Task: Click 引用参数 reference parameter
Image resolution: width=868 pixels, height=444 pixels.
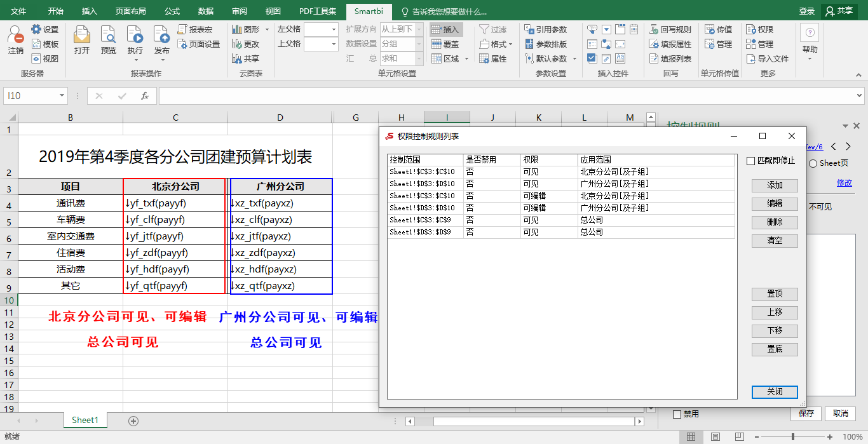Action: tap(546, 29)
